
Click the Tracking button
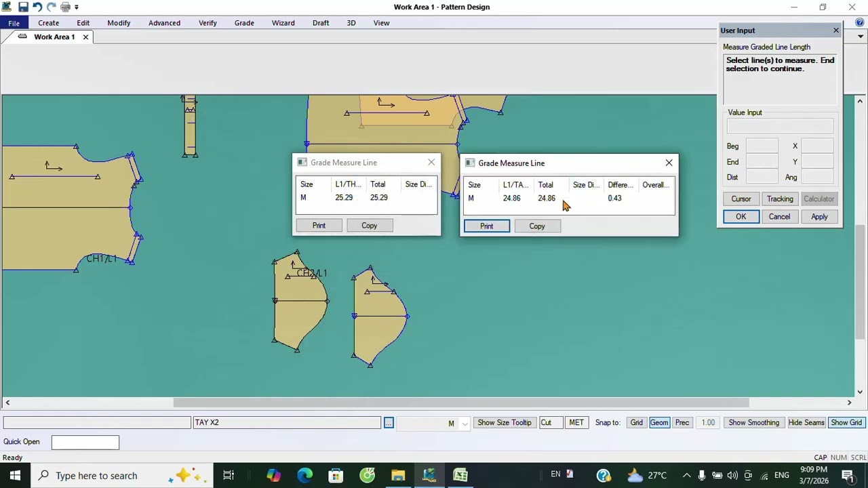[x=780, y=199]
